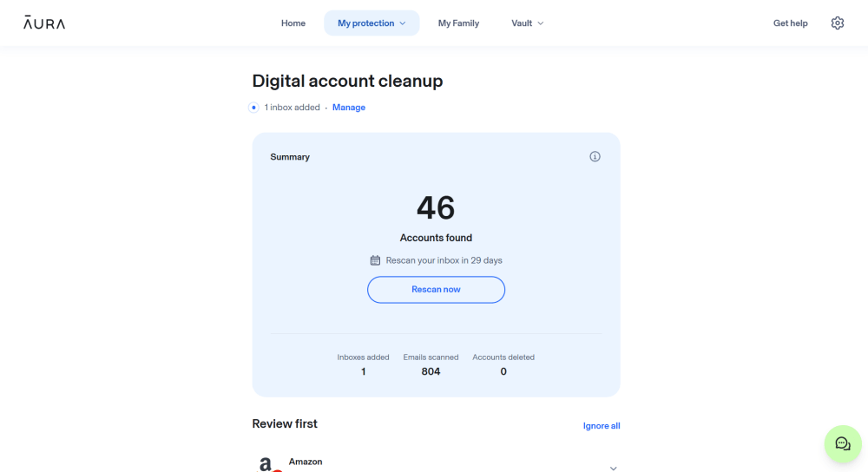
Task: Click the Get help link
Action: tap(790, 23)
